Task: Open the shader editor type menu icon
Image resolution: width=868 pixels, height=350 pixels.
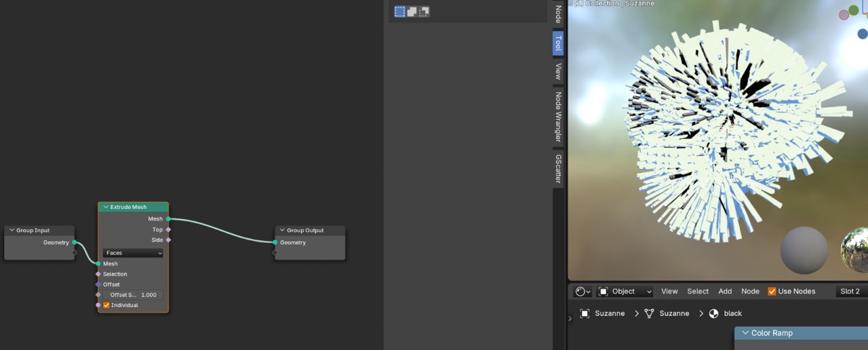Action: [x=583, y=292]
